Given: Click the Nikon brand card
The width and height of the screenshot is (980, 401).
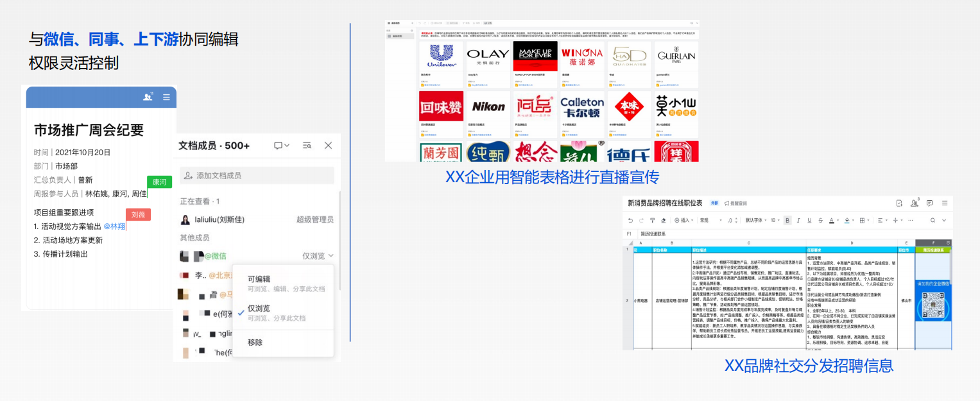Looking at the screenshot, I should [488, 114].
